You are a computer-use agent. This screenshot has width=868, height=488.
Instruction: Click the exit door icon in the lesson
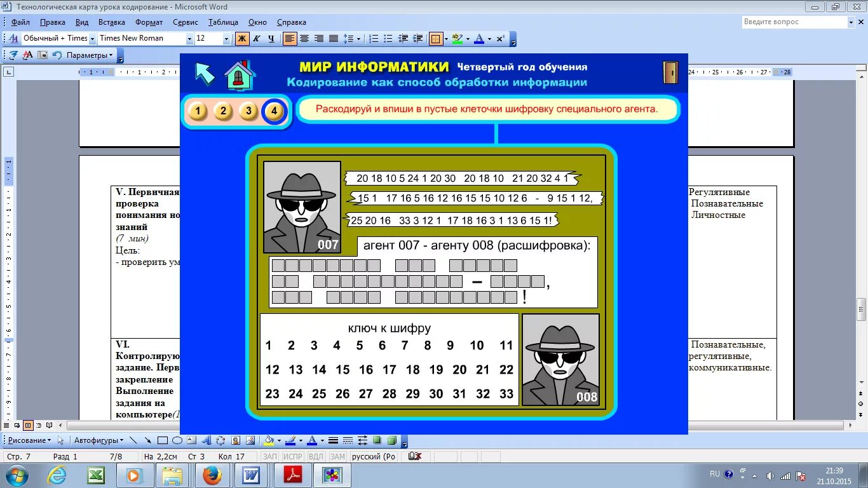tap(670, 72)
